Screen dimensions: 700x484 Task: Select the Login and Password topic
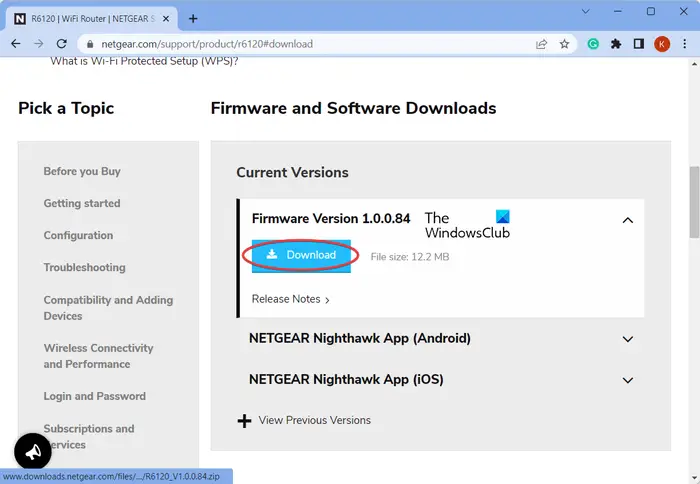[95, 396]
